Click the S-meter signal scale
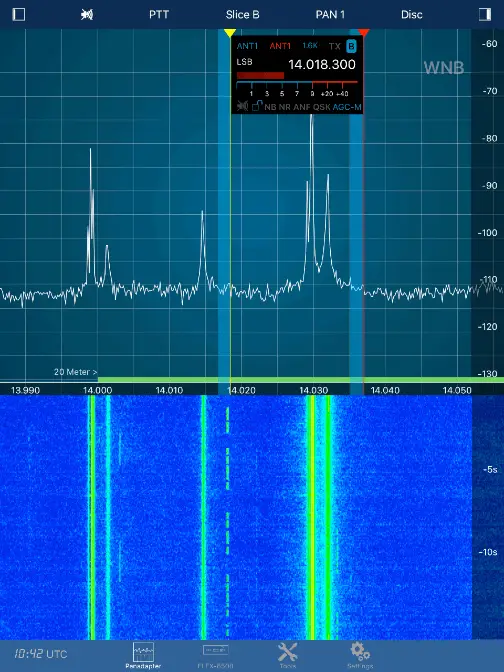Screen dimensions: 504x672 (297, 88)
